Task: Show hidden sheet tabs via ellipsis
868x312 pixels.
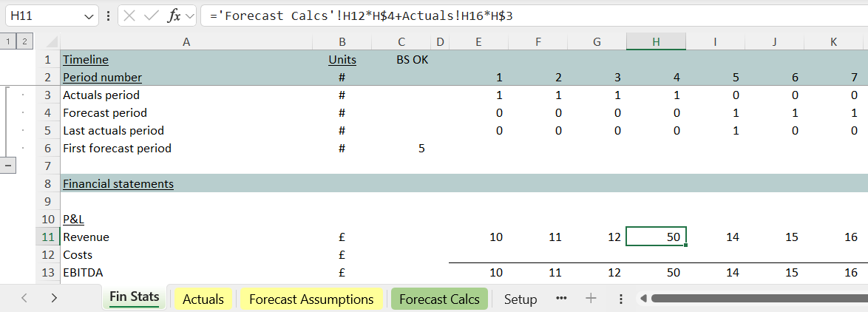Action: click(x=560, y=299)
